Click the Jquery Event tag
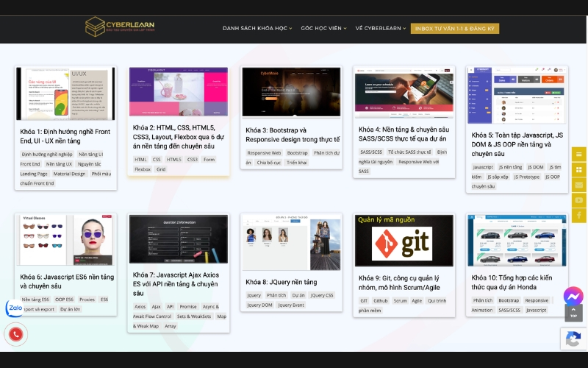Image resolution: width=588 pixels, height=368 pixels. [291, 305]
